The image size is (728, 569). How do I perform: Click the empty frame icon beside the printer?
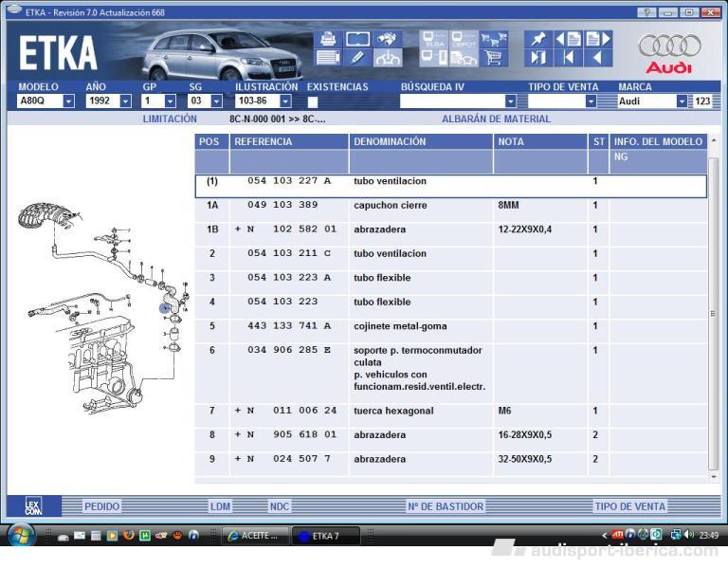(x=357, y=39)
